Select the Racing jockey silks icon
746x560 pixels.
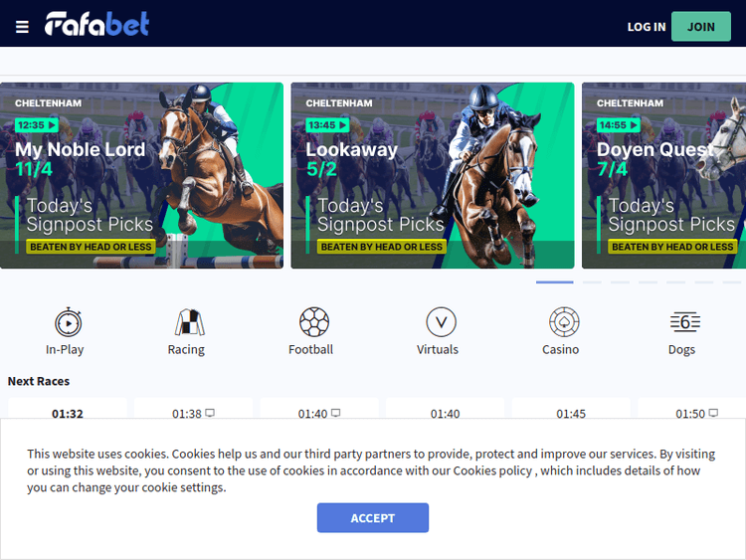[189, 322]
